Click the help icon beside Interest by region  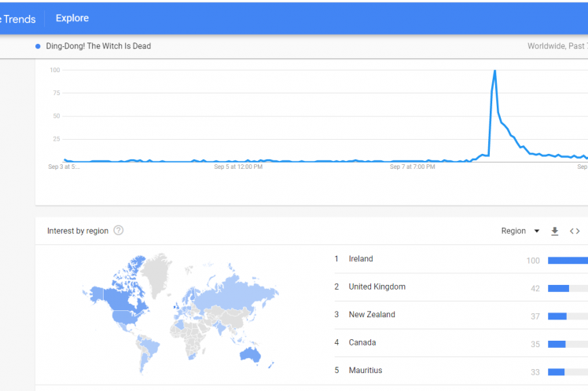point(119,231)
